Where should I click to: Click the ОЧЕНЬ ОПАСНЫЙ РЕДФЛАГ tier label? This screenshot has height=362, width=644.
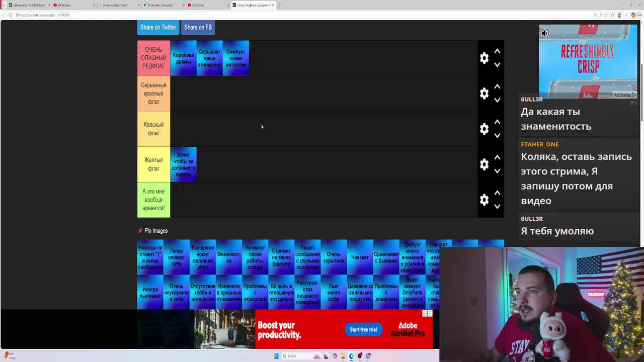[x=153, y=58]
